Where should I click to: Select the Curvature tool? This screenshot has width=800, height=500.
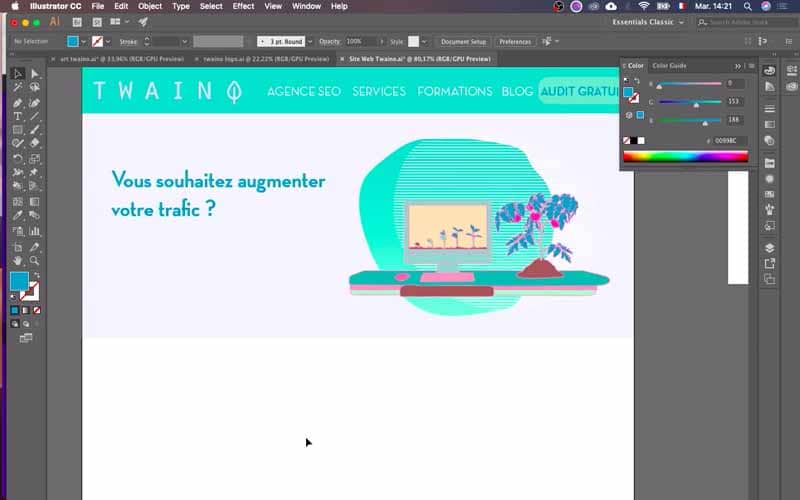coord(34,103)
